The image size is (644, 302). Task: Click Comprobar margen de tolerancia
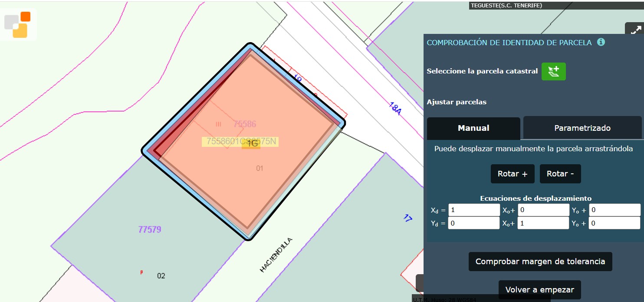point(540,262)
